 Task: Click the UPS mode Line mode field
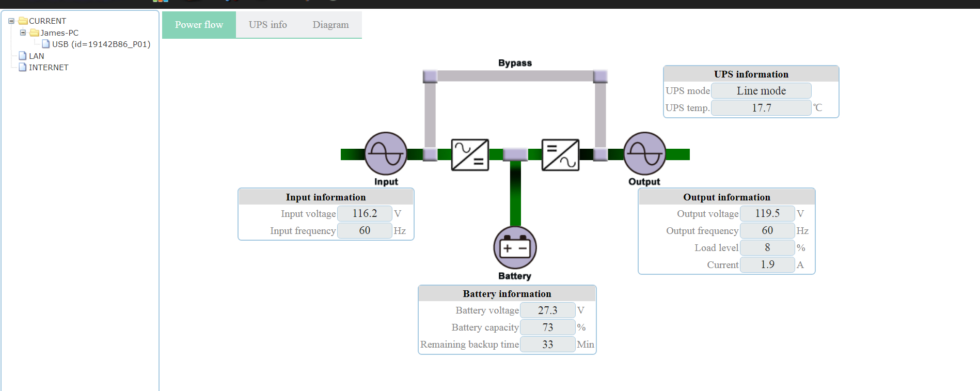point(761,91)
